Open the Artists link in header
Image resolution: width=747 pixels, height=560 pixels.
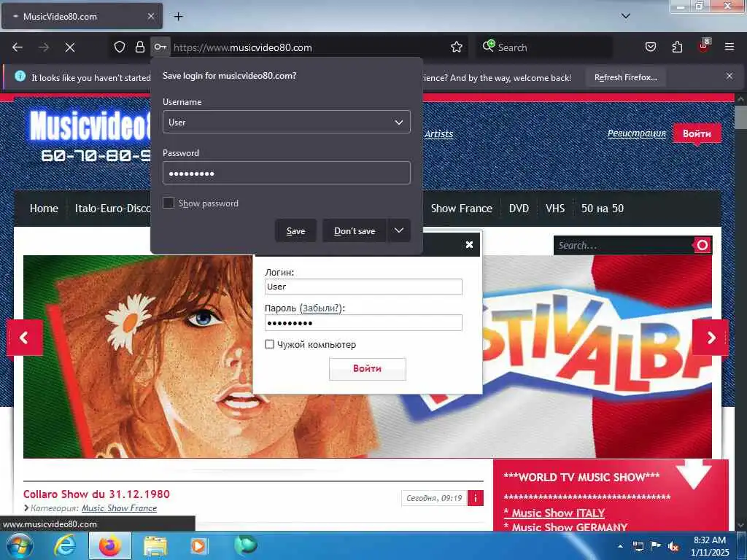438,134
